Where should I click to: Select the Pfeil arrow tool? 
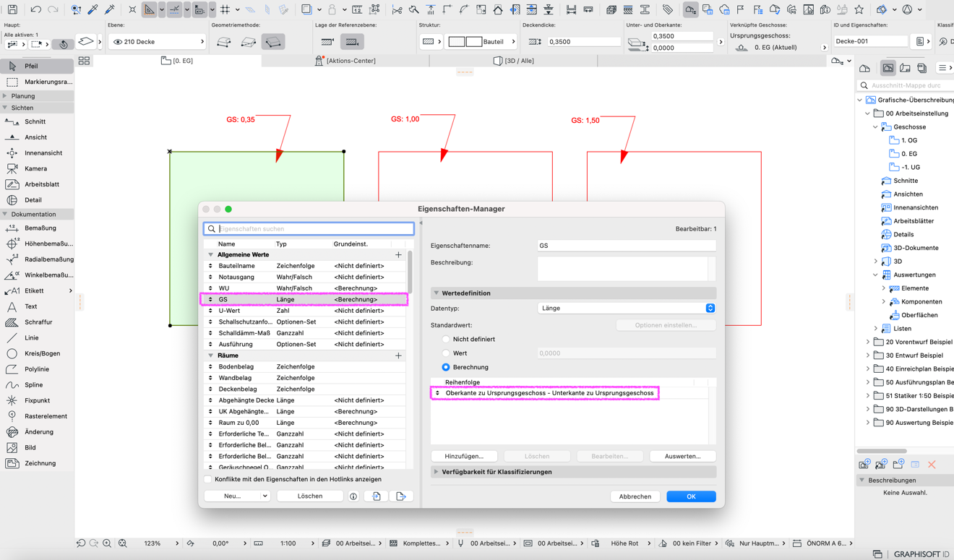pyautogui.click(x=37, y=66)
